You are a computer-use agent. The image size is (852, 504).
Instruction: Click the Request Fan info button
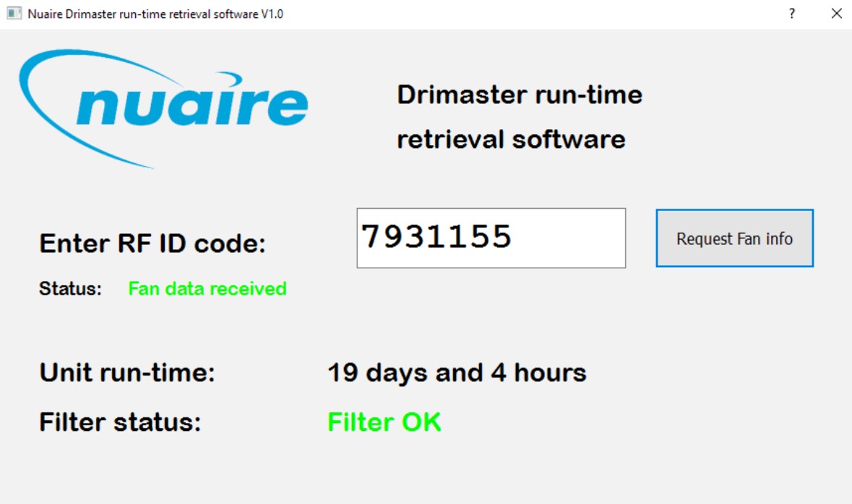[734, 238]
